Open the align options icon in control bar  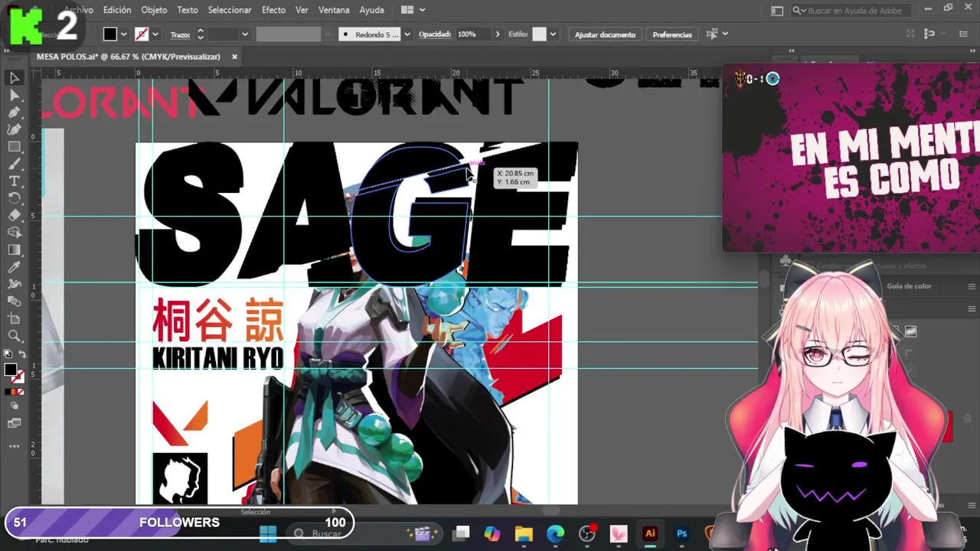(x=711, y=34)
